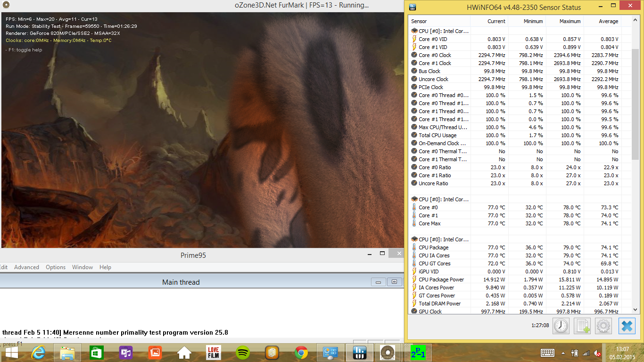Select the iGPU VID sensor row
This screenshot has height=362, width=644.
[515, 271]
